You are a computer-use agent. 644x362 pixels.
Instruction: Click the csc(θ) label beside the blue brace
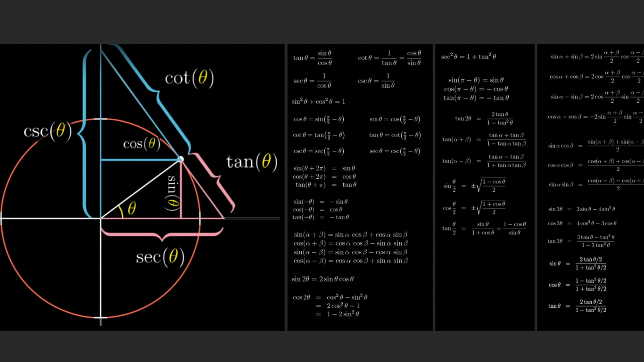(x=48, y=131)
